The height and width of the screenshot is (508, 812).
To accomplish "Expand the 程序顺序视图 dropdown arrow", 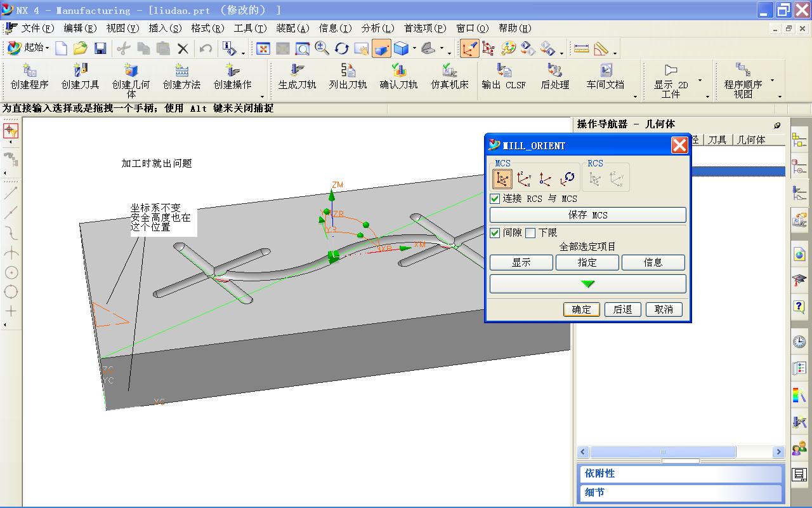I will coord(773,81).
